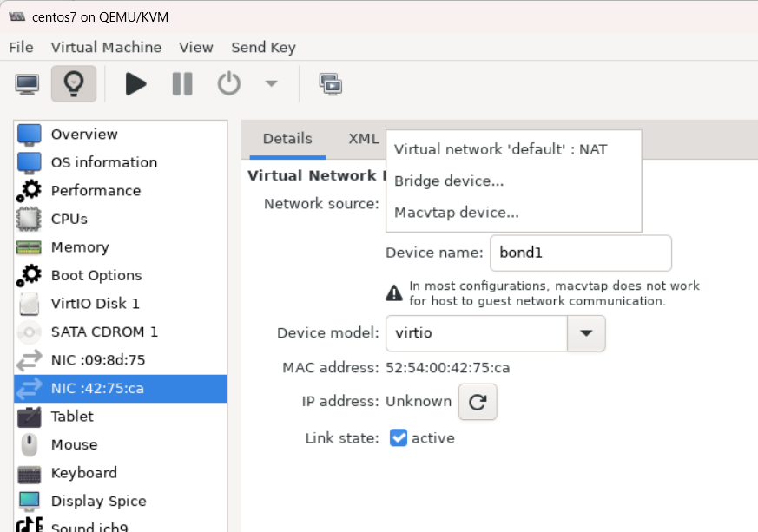Select CPUs hardware entry

pos(121,219)
